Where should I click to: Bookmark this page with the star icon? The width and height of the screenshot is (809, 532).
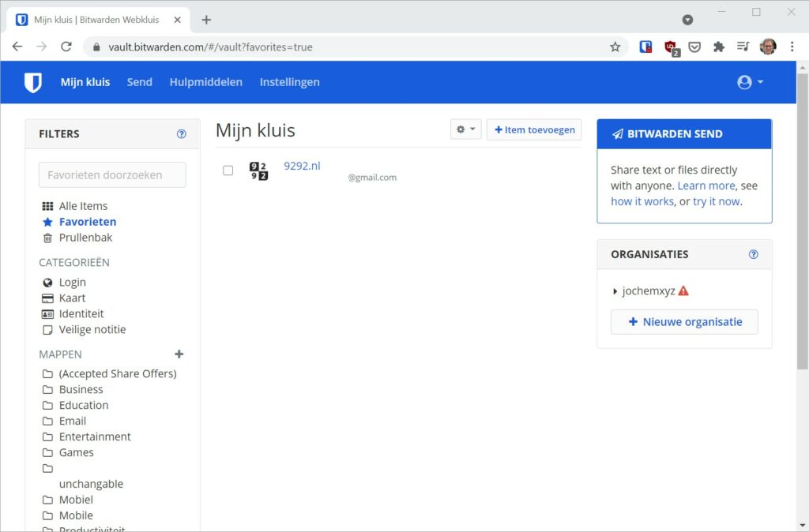click(615, 47)
